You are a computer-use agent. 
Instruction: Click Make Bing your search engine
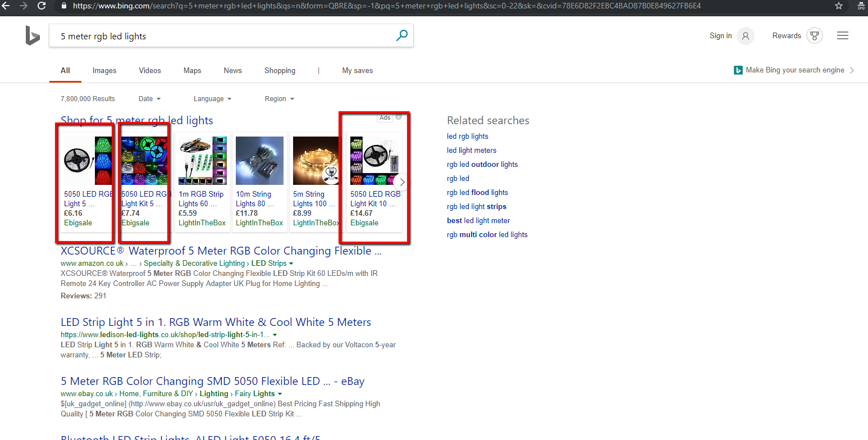pyautogui.click(x=794, y=70)
